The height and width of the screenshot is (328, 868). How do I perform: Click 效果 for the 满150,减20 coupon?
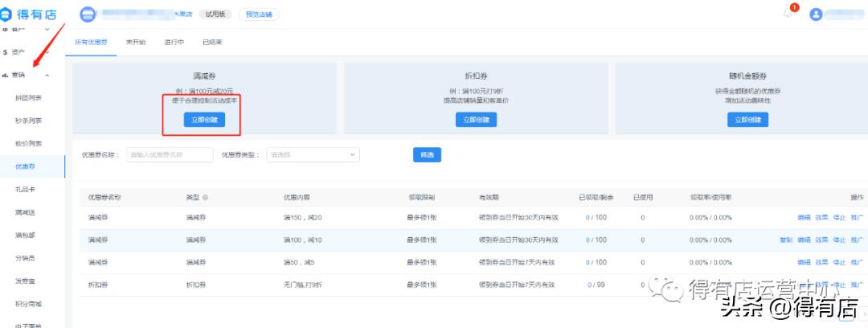point(821,217)
